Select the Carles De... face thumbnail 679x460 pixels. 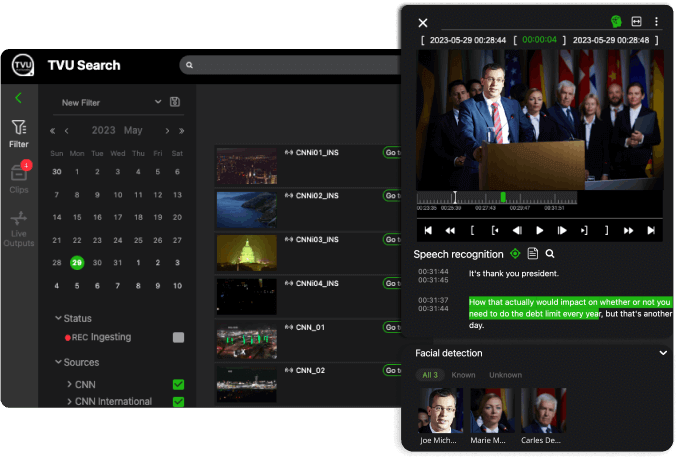click(543, 411)
